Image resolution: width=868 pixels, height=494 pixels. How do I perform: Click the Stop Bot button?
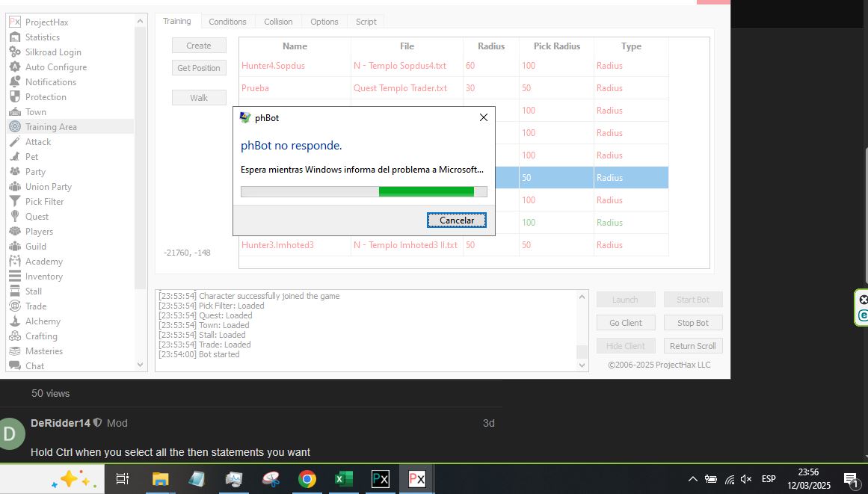692,323
